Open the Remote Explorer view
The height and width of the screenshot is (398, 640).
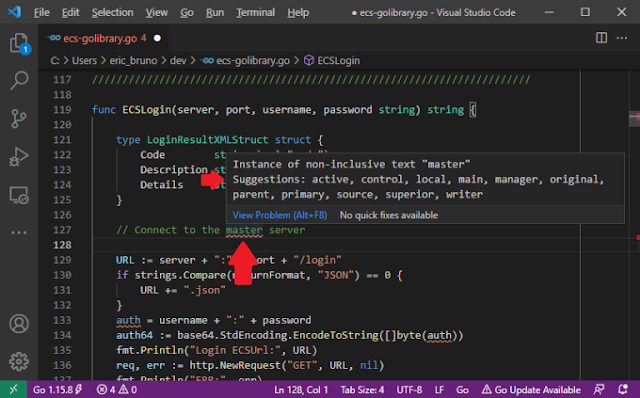coord(19,195)
